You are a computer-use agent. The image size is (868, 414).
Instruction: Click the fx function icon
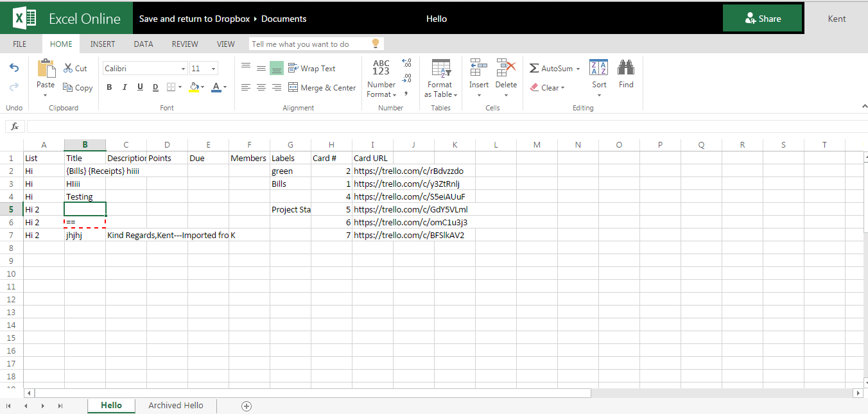tap(15, 126)
